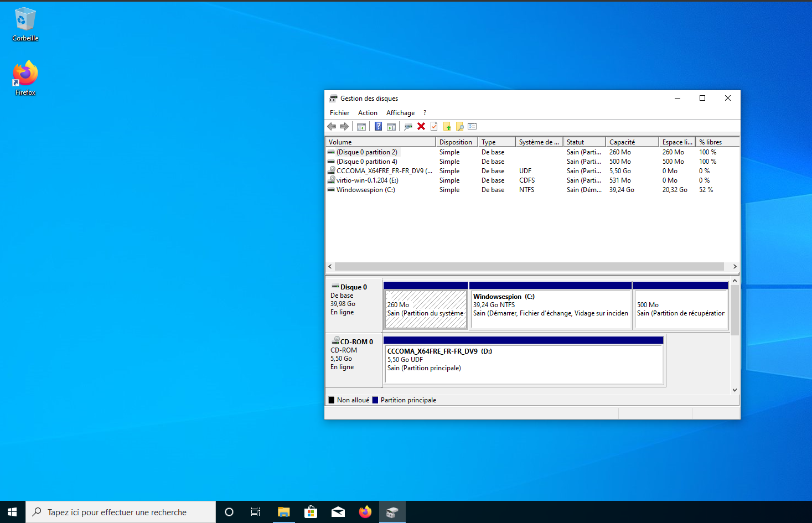Open the Fichier menu
The height and width of the screenshot is (523, 812).
[339, 113]
